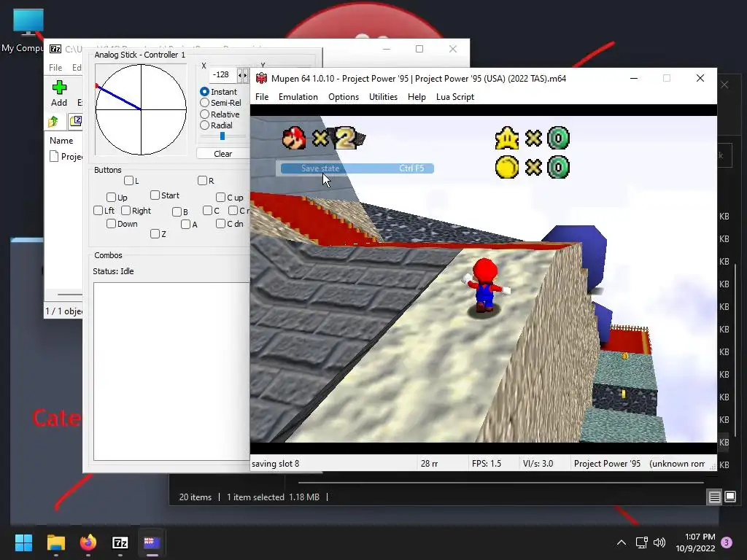Click the 'FPS: 1.5' status entry

point(487,463)
